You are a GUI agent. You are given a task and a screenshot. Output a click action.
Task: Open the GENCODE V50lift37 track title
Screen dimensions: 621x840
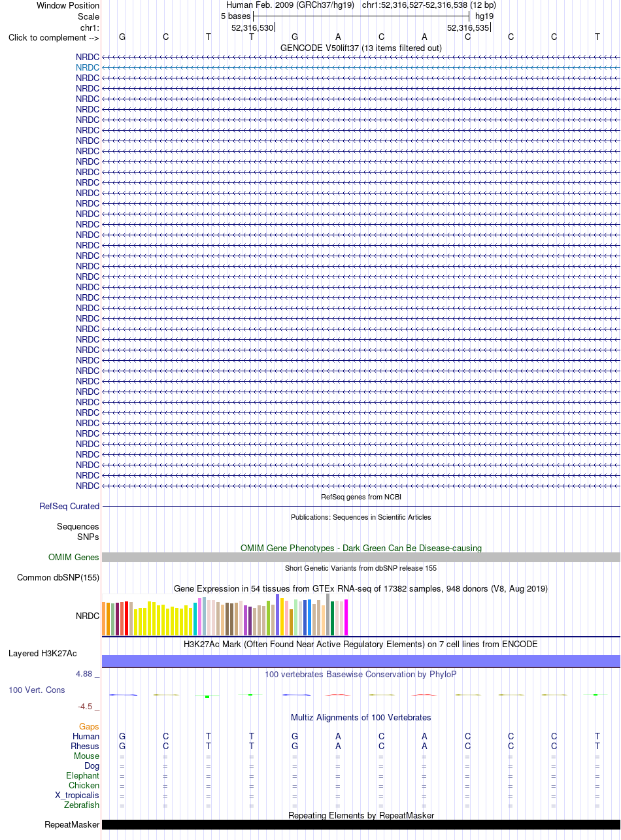(x=361, y=48)
